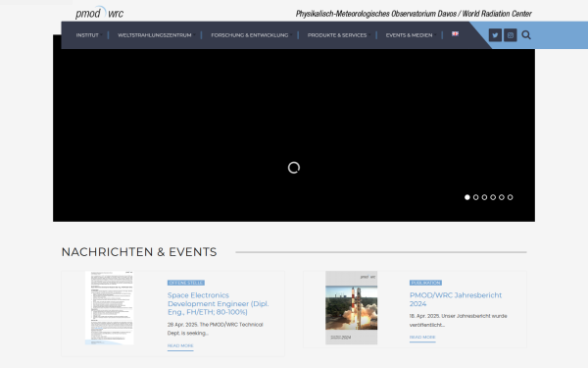Click the pmod wrc logo
Image resolution: width=588 pixels, height=368 pixels.
coord(99,13)
